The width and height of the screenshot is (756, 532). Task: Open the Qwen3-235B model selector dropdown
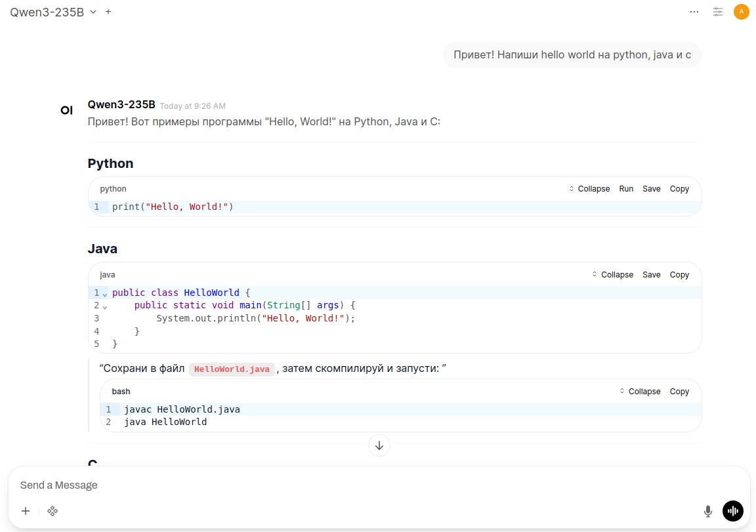(x=53, y=12)
